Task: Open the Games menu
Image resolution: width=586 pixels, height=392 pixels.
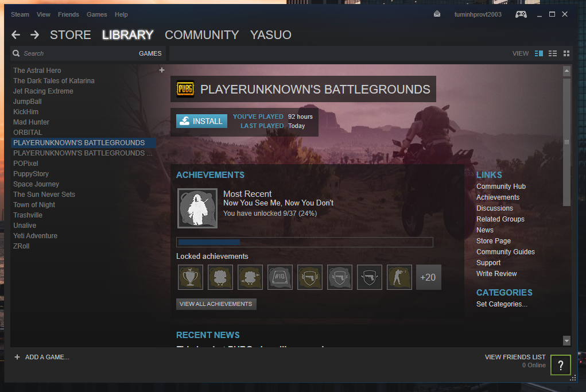Action: pos(97,14)
